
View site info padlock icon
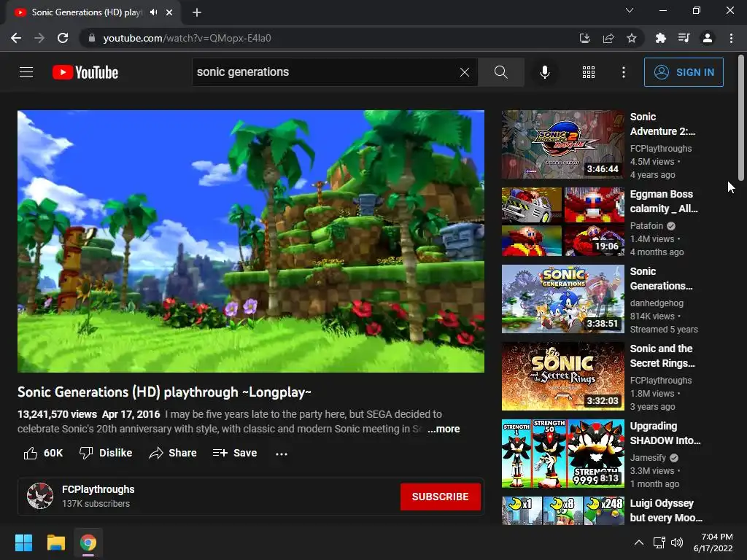point(92,38)
